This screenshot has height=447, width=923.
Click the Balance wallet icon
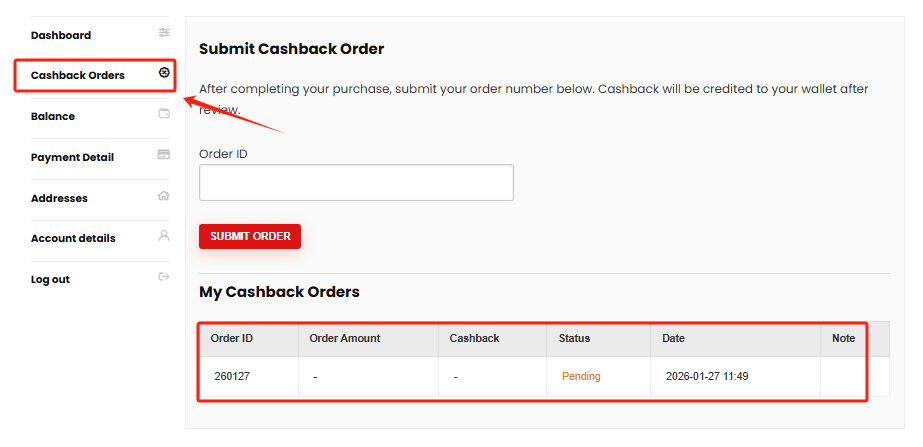(164, 114)
